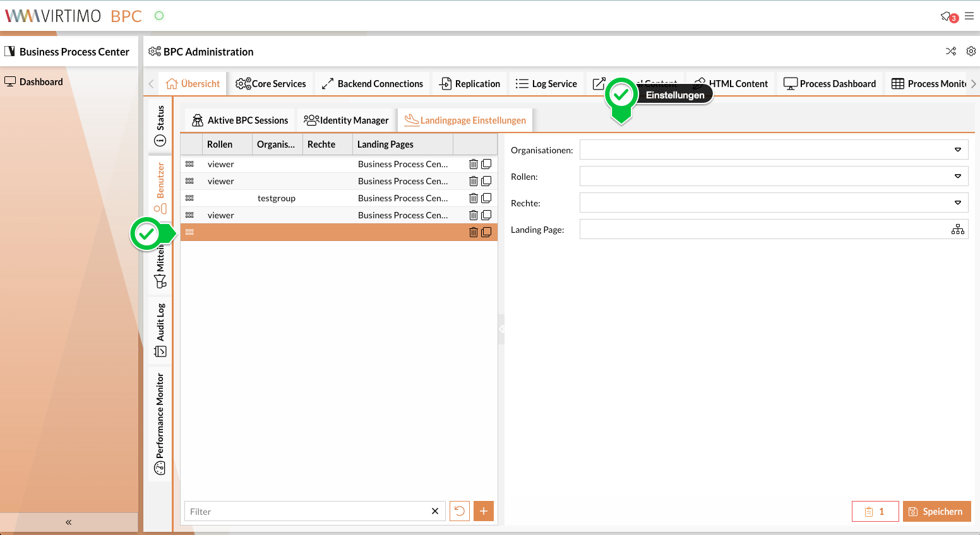Reset the filter with the reload icon
Viewport: 980px width, 535px height.
point(460,511)
